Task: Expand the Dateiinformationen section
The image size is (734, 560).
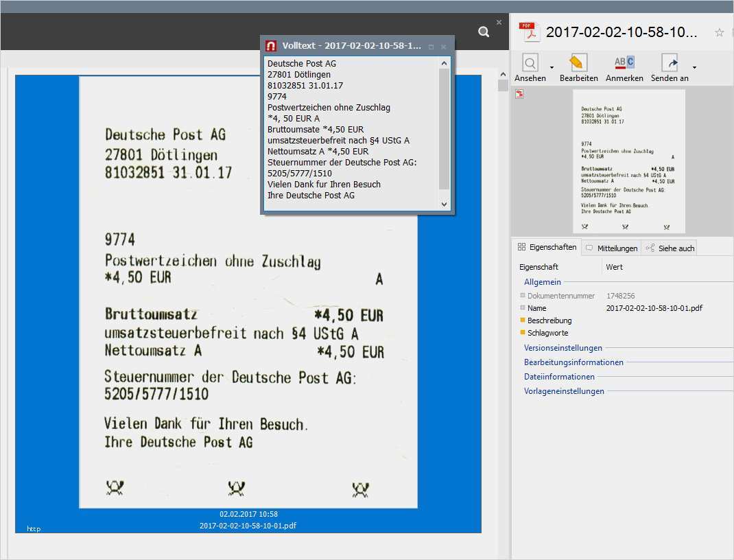Action: (x=559, y=377)
